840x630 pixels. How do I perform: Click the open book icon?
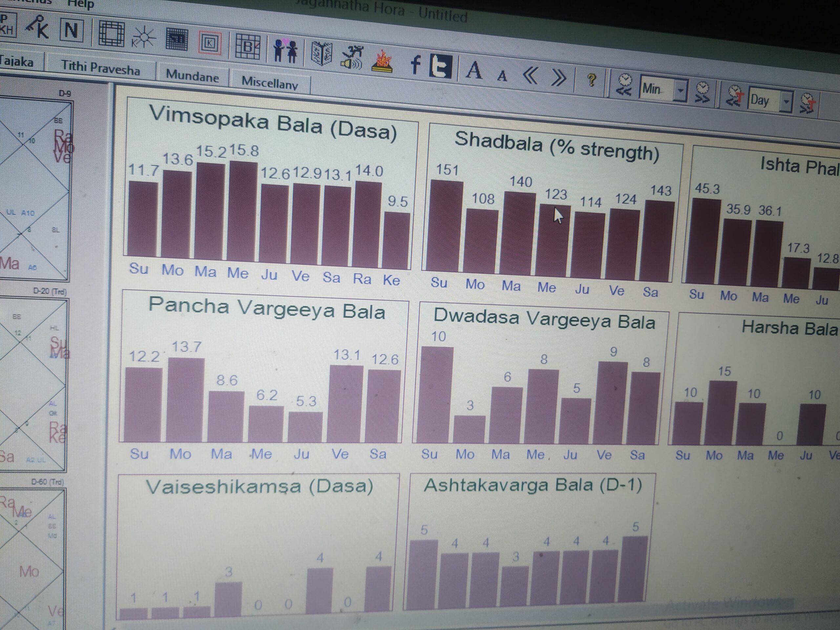point(321,53)
